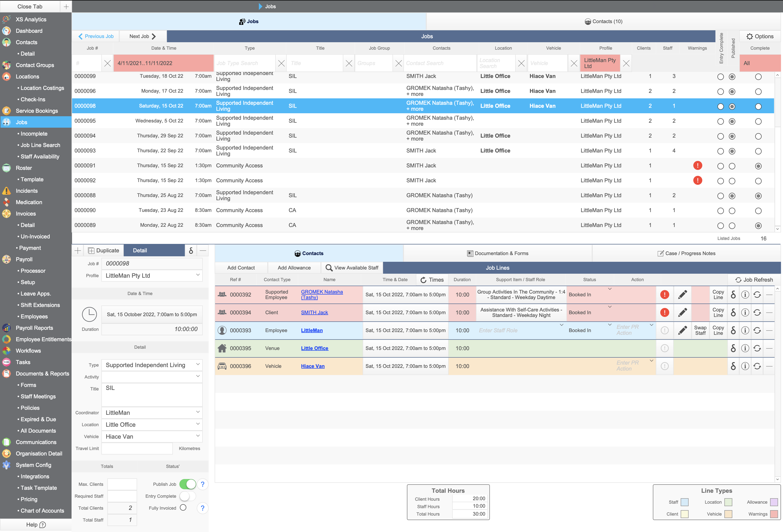Open the Location dropdown showing Little Office

152,424
